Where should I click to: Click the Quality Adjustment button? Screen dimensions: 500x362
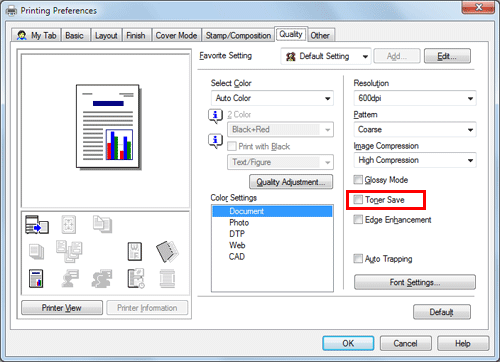point(291,182)
